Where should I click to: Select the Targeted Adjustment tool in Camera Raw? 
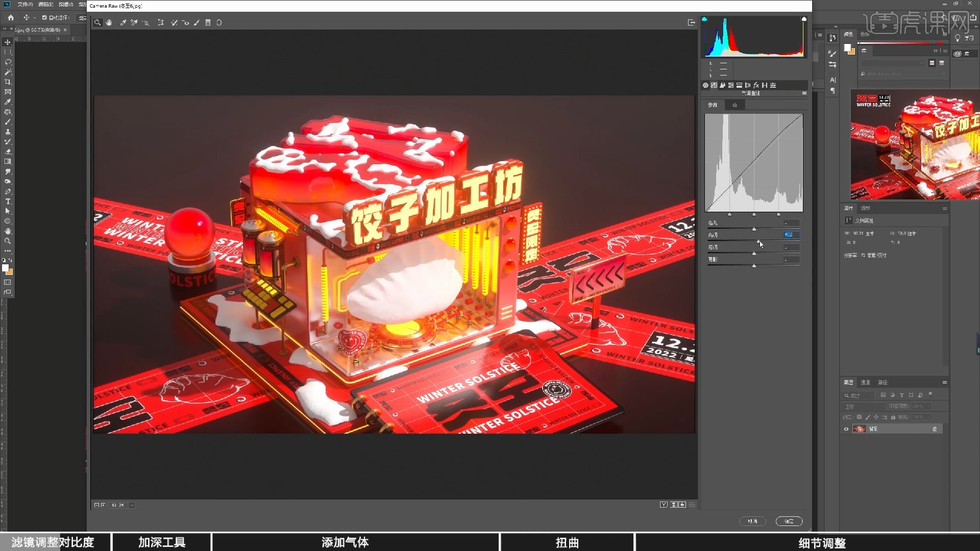coord(146,22)
